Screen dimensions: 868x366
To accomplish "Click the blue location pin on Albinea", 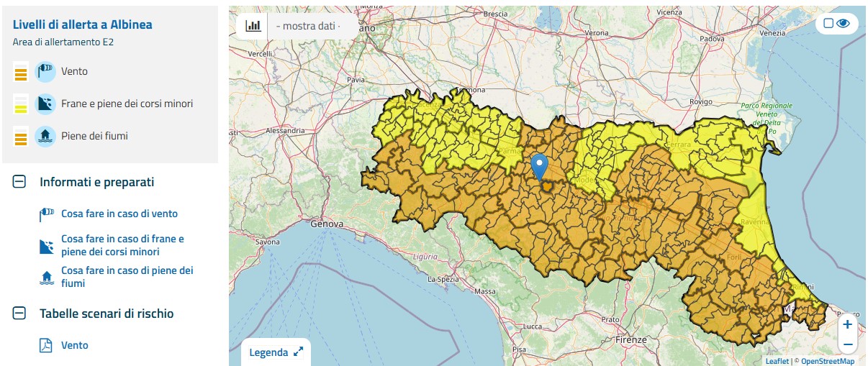I will pos(539,166).
